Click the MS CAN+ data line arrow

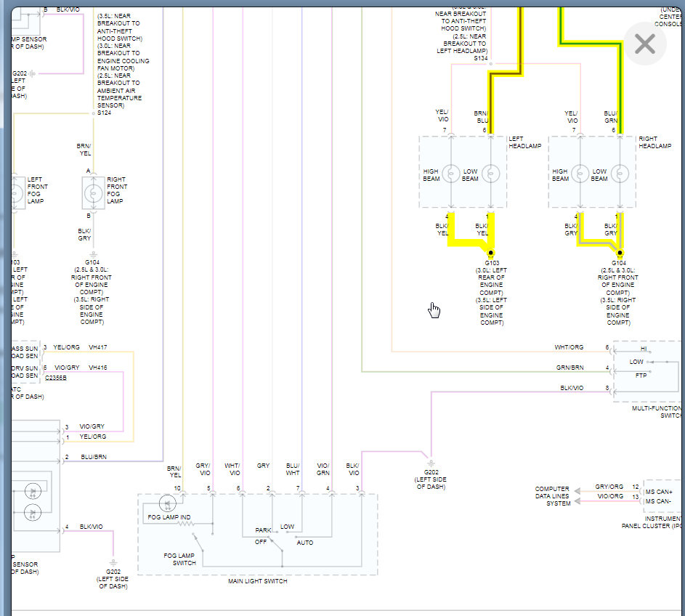(577, 492)
